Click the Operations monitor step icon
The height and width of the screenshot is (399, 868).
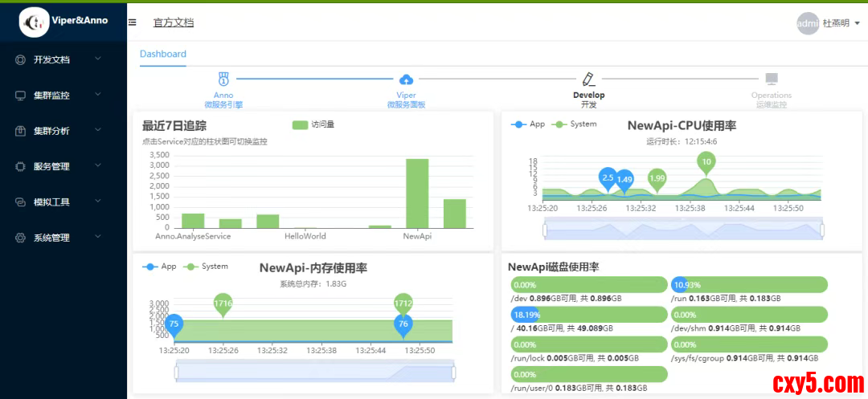click(x=772, y=79)
